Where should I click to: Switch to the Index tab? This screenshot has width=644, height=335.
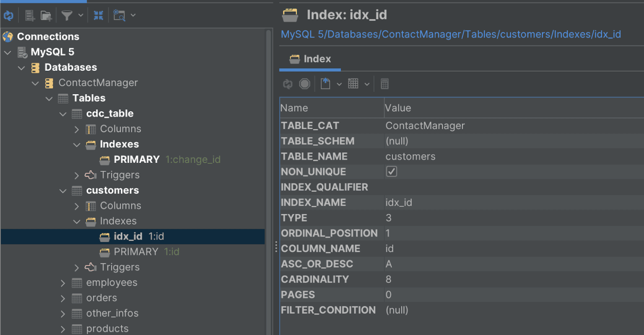pos(310,59)
